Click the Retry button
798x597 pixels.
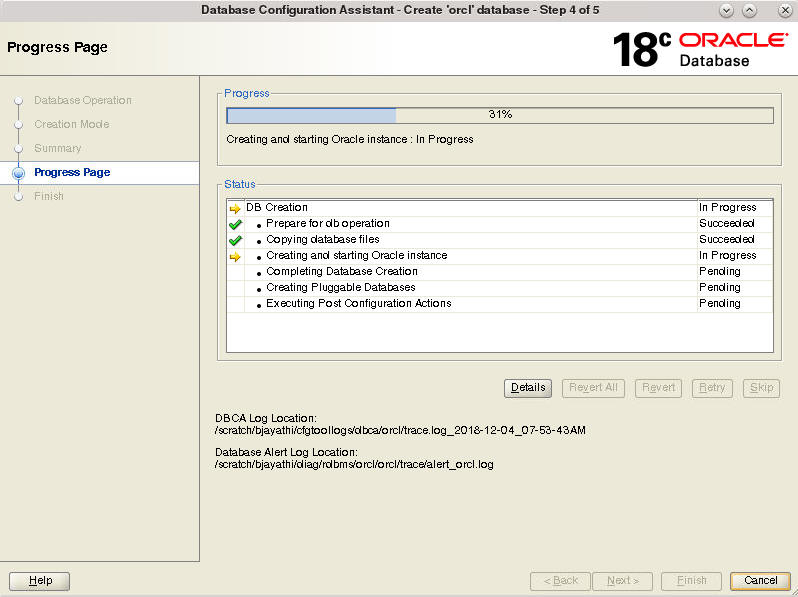click(x=712, y=388)
